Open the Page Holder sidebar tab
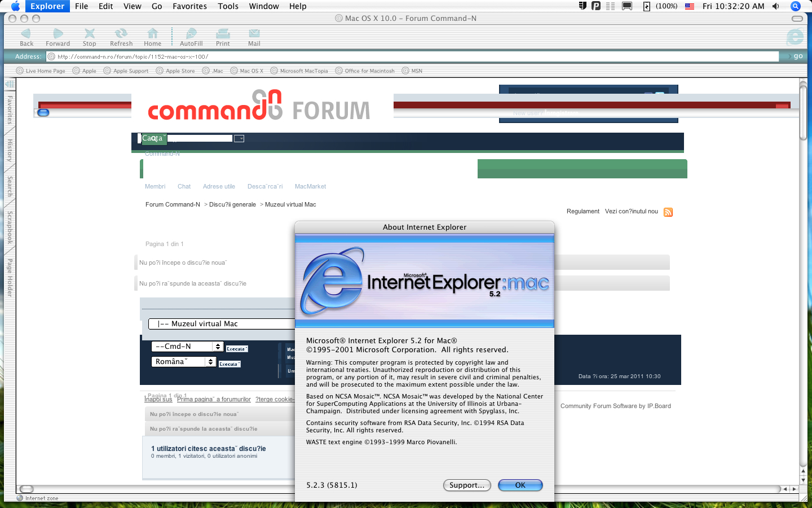 tap(10, 277)
